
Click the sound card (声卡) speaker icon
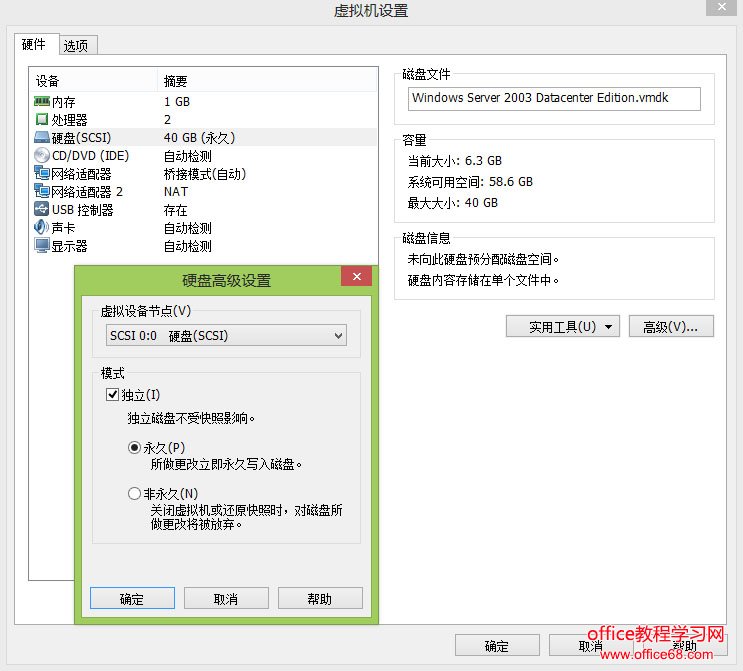coord(42,227)
